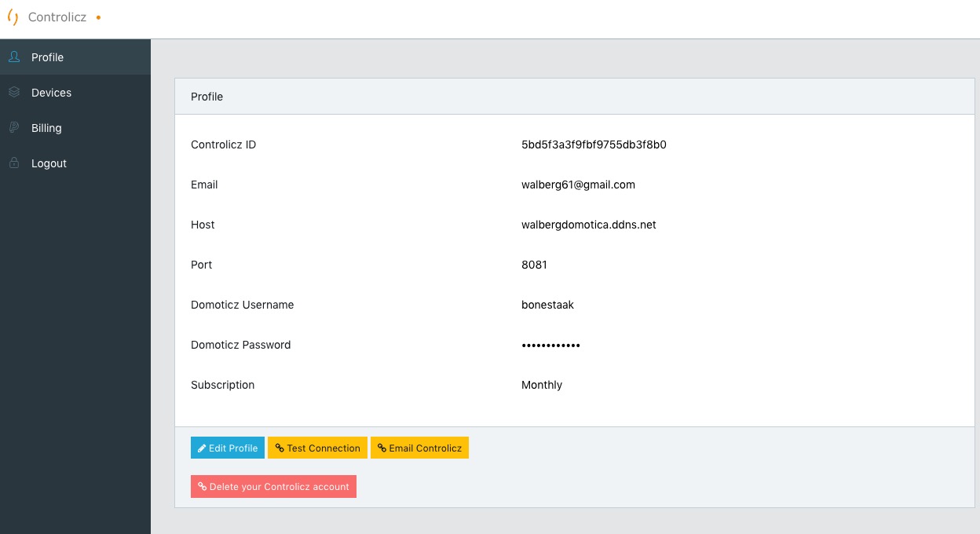
Task: Click the orange dot beside Controlicz
Action: click(x=98, y=17)
